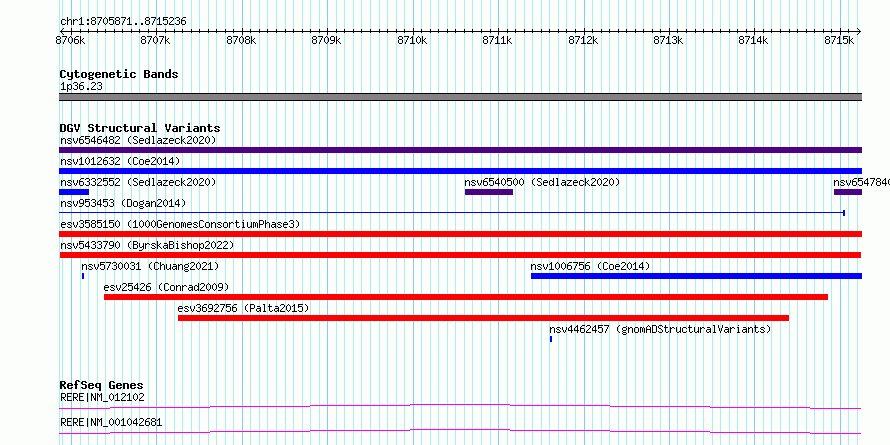The image size is (890, 445).
Task: Click the 1p36.23 band label
Action: [x=81, y=87]
